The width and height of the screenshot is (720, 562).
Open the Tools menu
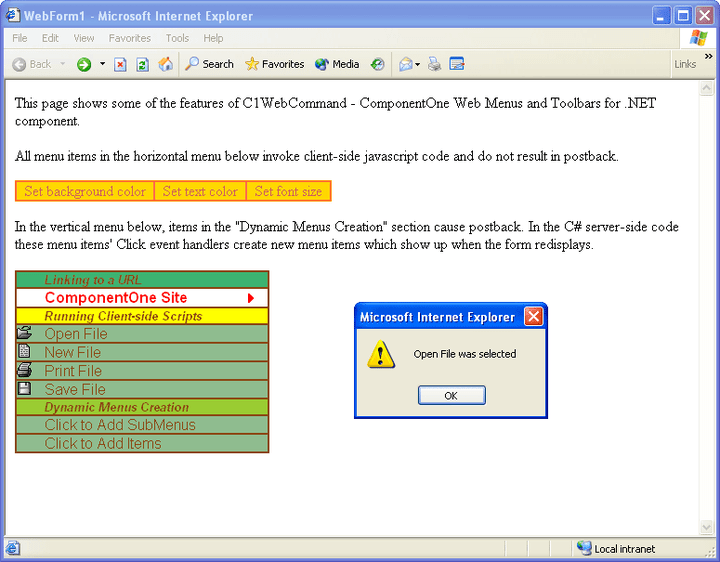[x=177, y=38]
